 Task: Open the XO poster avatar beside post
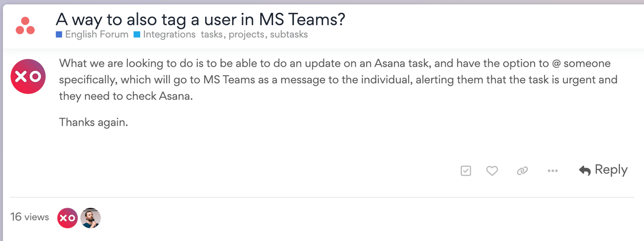click(x=28, y=76)
